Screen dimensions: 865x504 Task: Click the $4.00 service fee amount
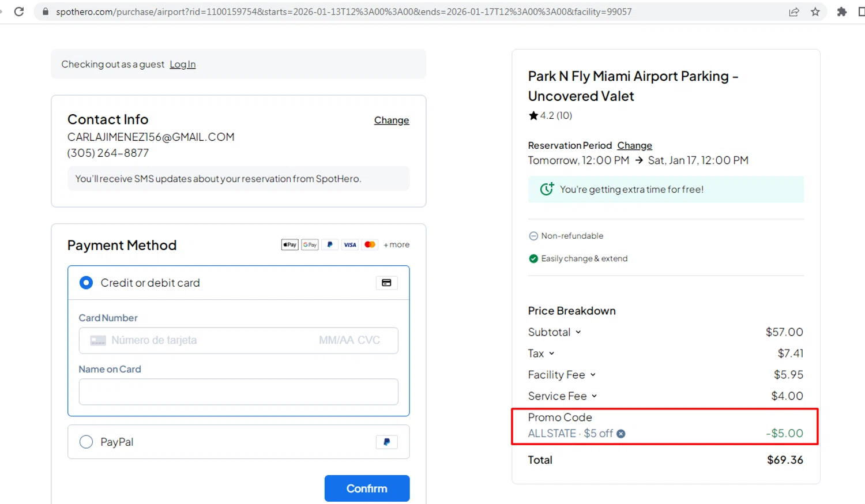tap(787, 396)
